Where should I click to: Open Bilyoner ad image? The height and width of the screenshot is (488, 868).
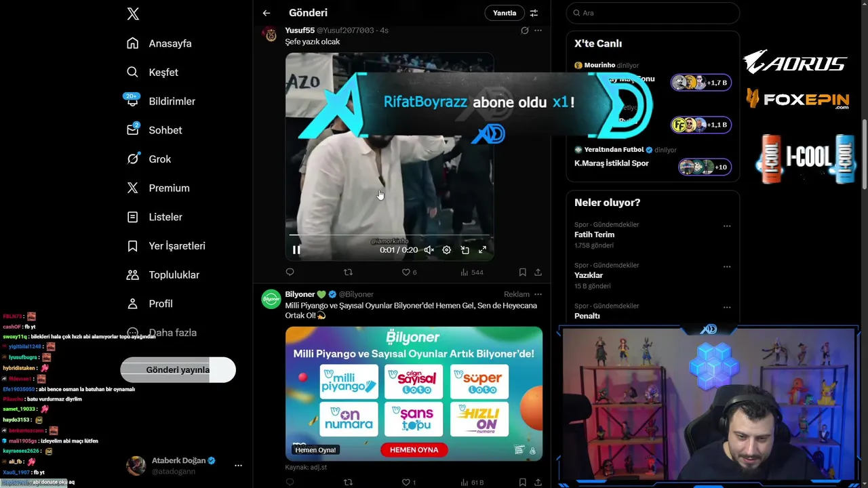point(414,394)
